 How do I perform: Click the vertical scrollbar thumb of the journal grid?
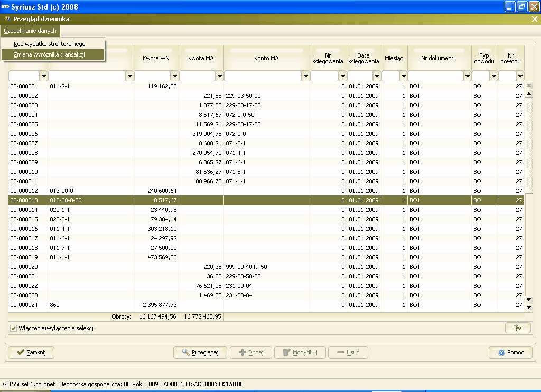pyautogui.click(x=528, y=145)
